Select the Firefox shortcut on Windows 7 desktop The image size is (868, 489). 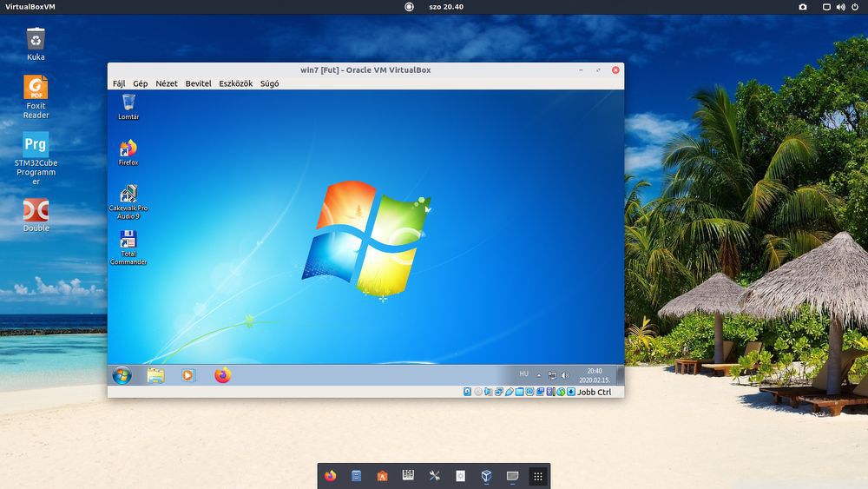click(128, 153)
